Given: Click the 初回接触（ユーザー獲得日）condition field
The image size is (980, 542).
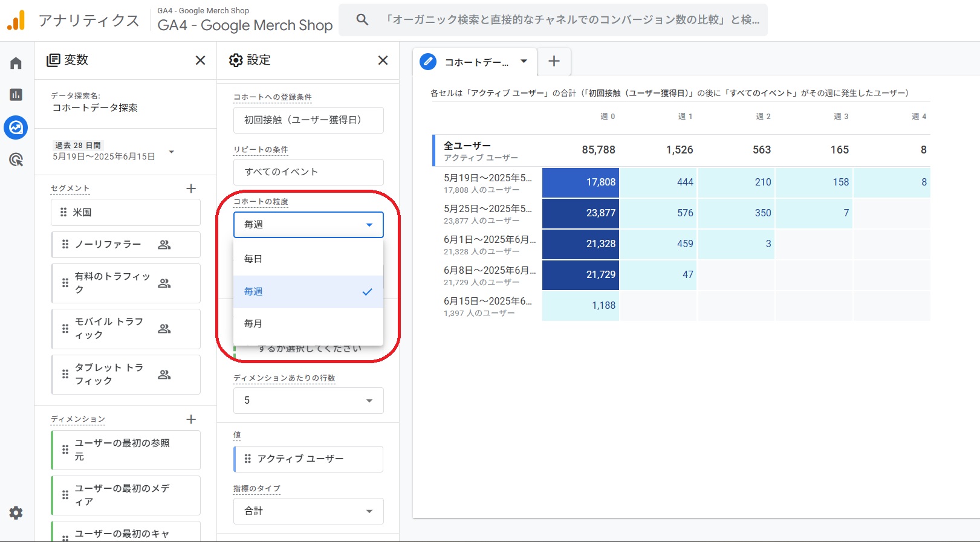Looking at the screenshot, I should 308,120.
